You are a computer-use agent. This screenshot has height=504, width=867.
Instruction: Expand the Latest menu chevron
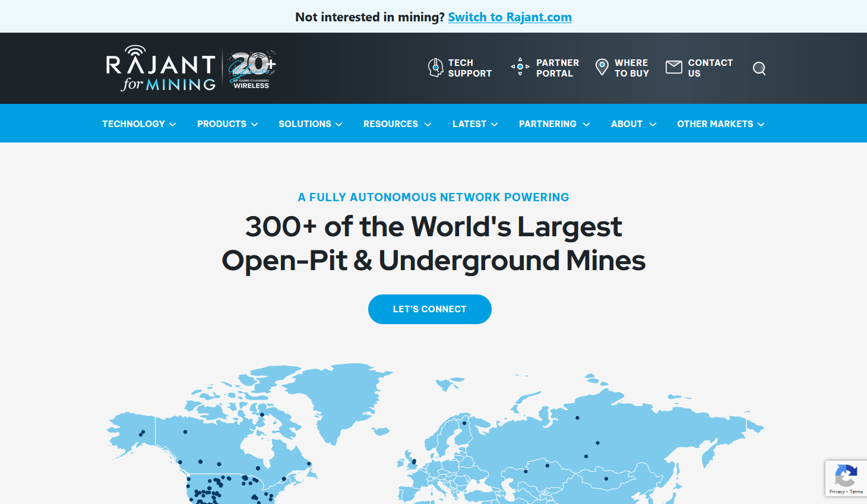pos(495,124)
